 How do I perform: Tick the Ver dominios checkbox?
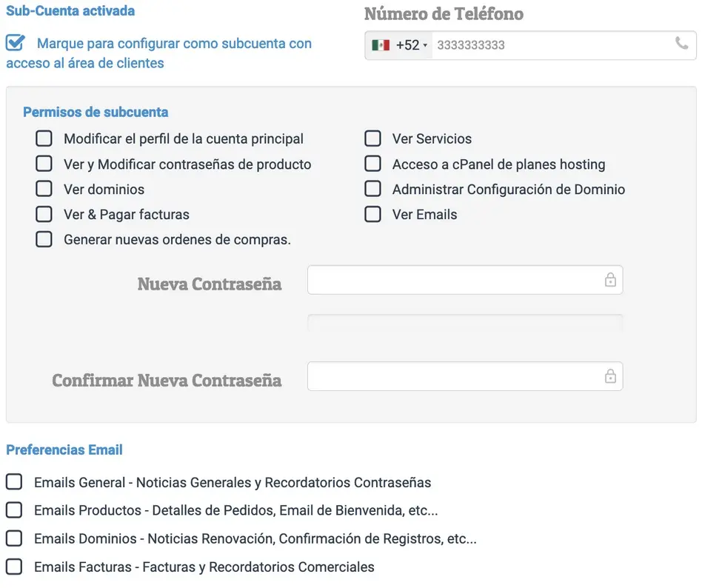44,189
